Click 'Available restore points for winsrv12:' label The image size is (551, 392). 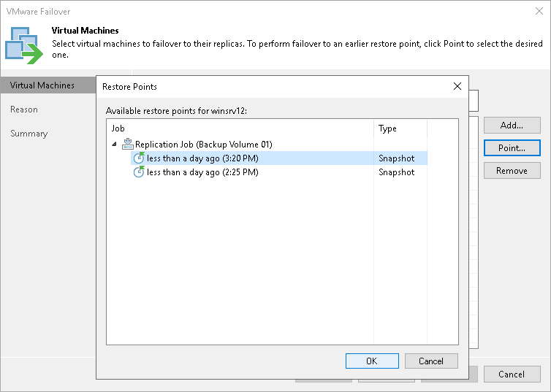point(176,111)
